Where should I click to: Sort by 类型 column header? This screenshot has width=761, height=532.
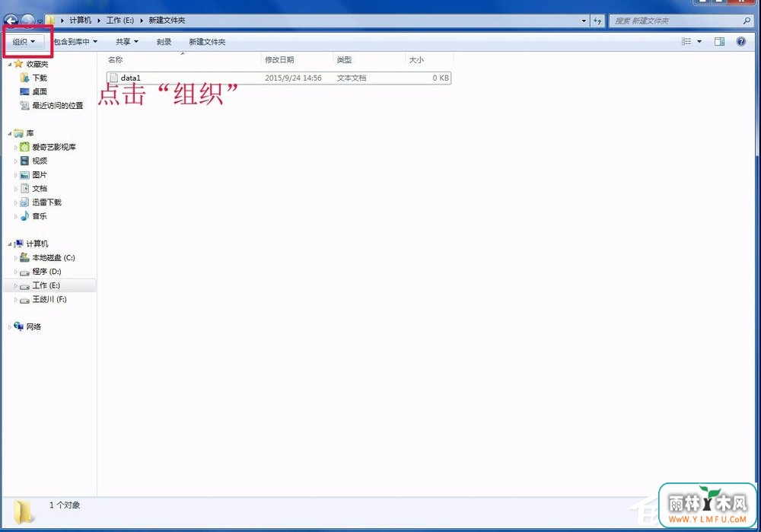[x=369, y=59]
